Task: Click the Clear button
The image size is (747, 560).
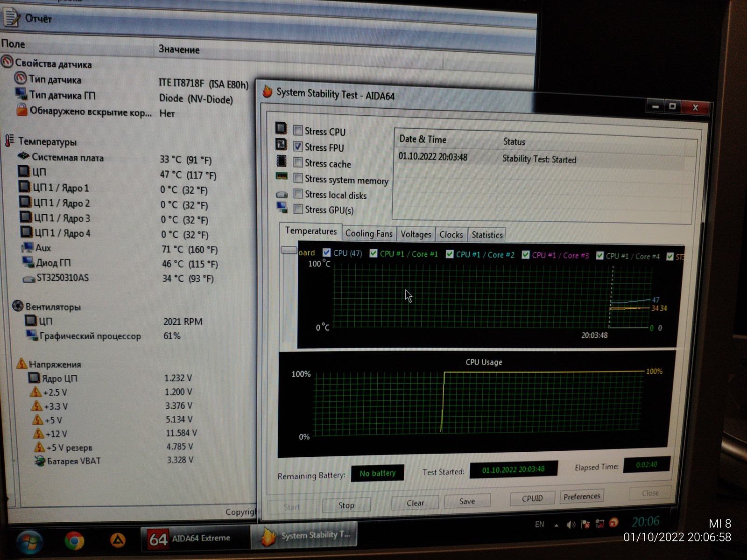Action: 416,503
